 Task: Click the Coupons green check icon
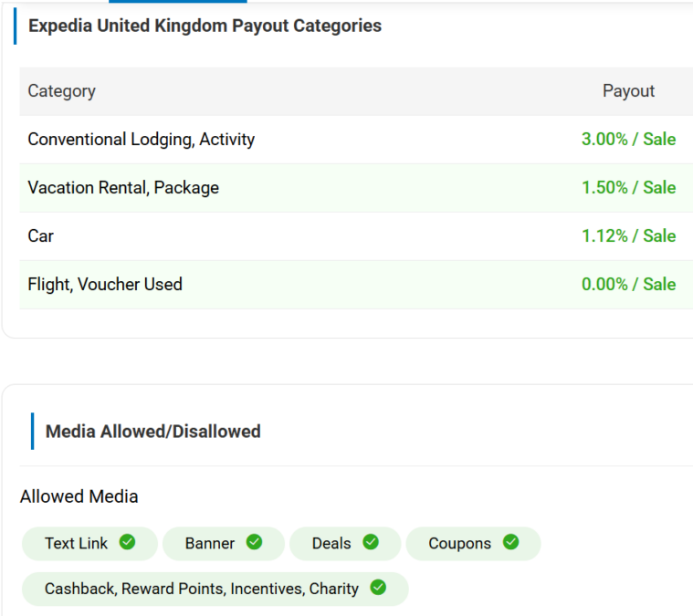click(510, 542)
